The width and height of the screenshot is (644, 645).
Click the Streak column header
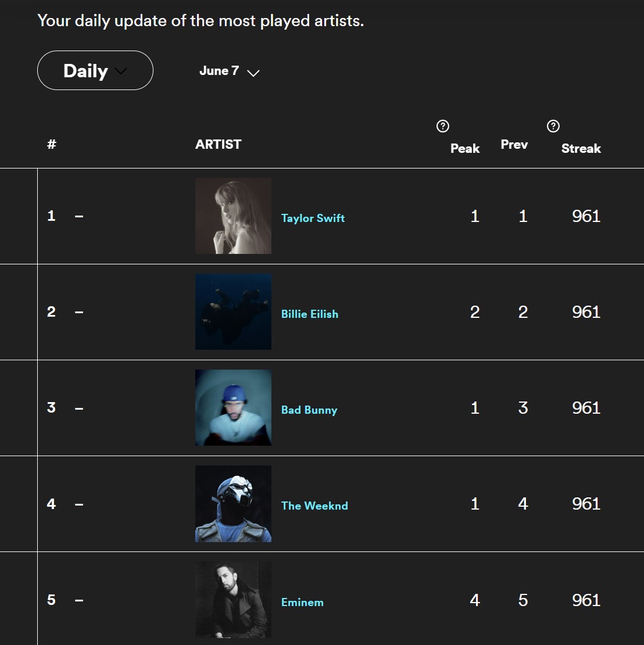tap(581, 148)
